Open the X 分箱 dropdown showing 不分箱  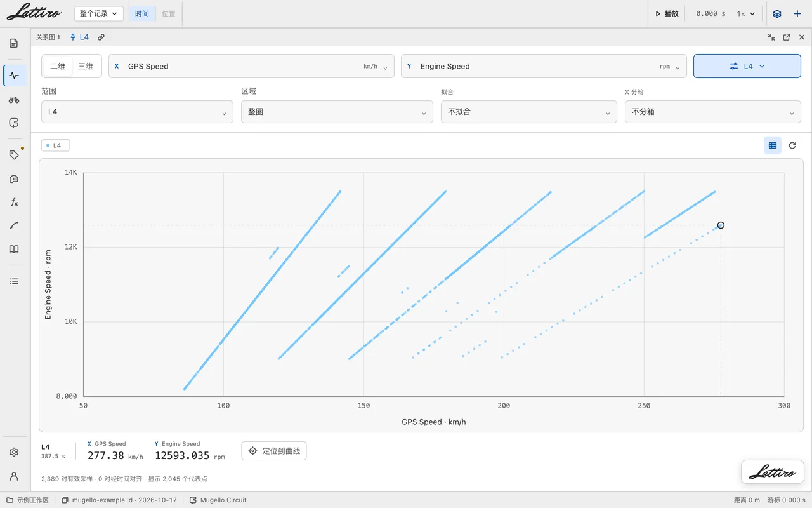pyautogui.click(x=713, y=112)
